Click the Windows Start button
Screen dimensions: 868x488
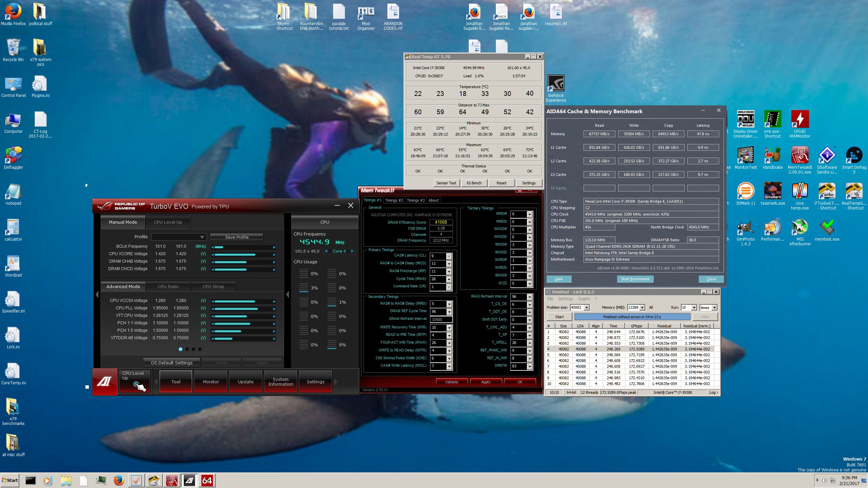[x=10, y=480]
